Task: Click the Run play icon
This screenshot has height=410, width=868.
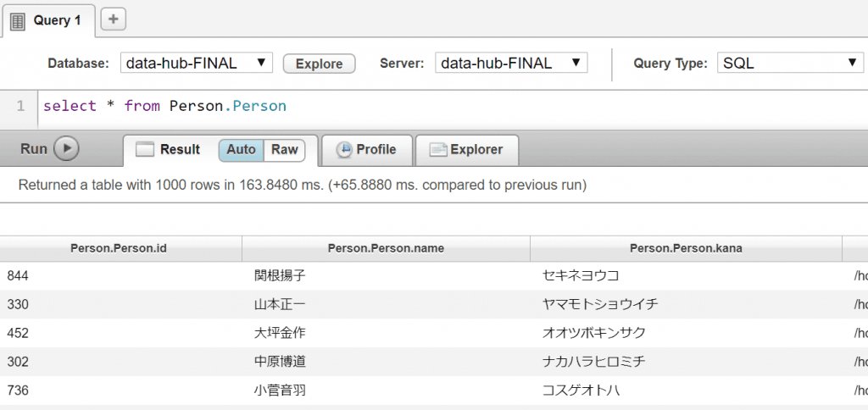Action: [66, 149]
